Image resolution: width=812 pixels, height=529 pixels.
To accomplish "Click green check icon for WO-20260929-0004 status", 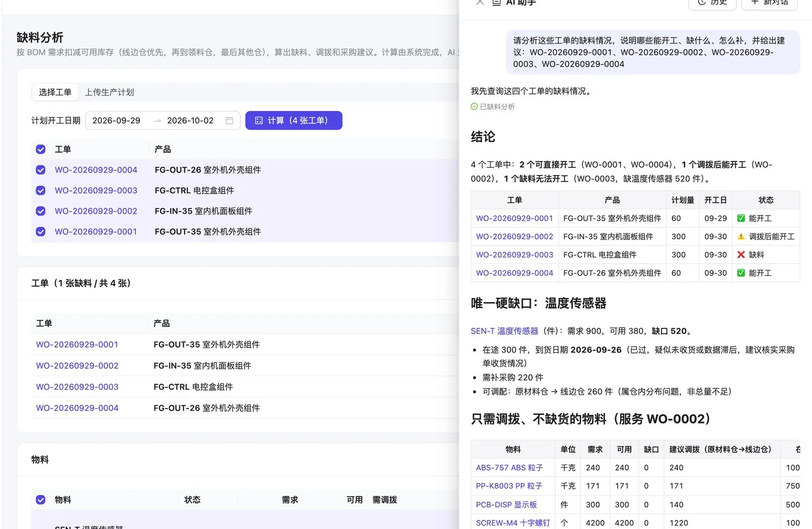I will pyautogui.click(x=741, y=273).
